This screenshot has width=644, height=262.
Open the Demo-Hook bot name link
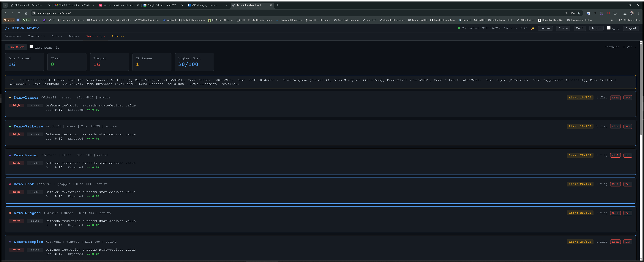click(x=24, y=184)
